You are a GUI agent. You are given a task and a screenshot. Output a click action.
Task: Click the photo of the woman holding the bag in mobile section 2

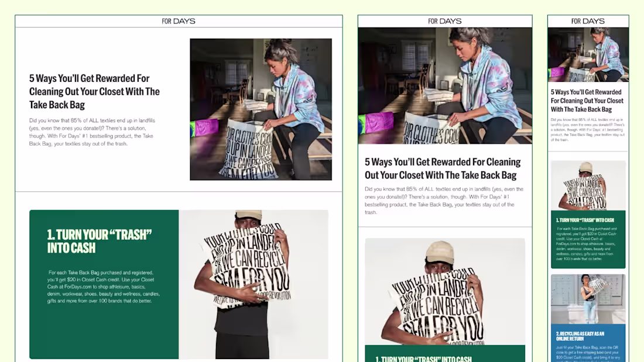coord(587,298)
